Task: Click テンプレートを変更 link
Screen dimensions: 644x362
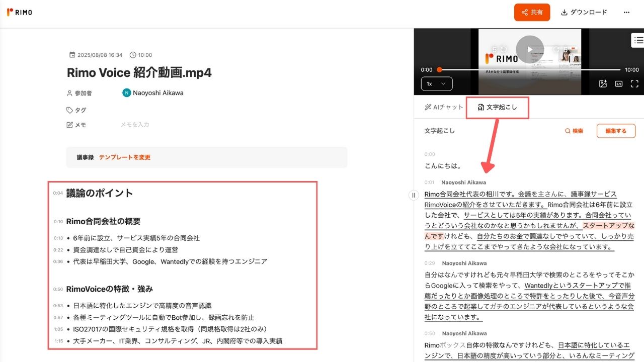Action: pos(124,157)
